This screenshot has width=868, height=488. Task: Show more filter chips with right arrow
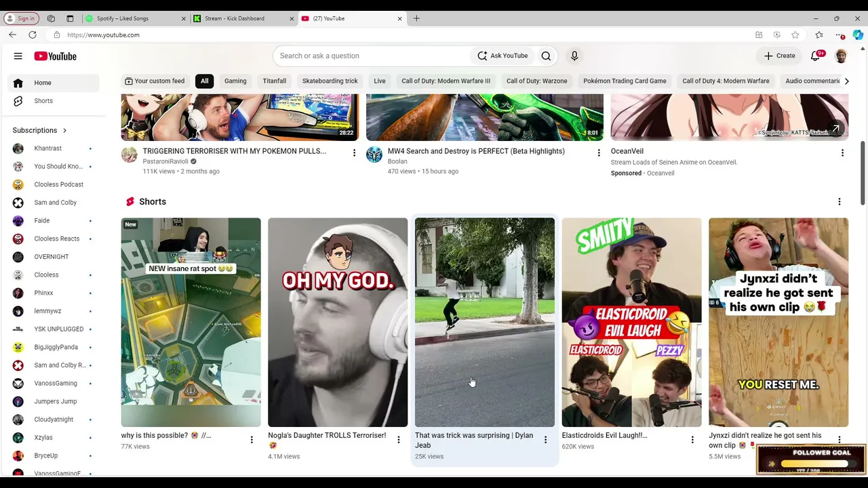(x=846, y=81)
